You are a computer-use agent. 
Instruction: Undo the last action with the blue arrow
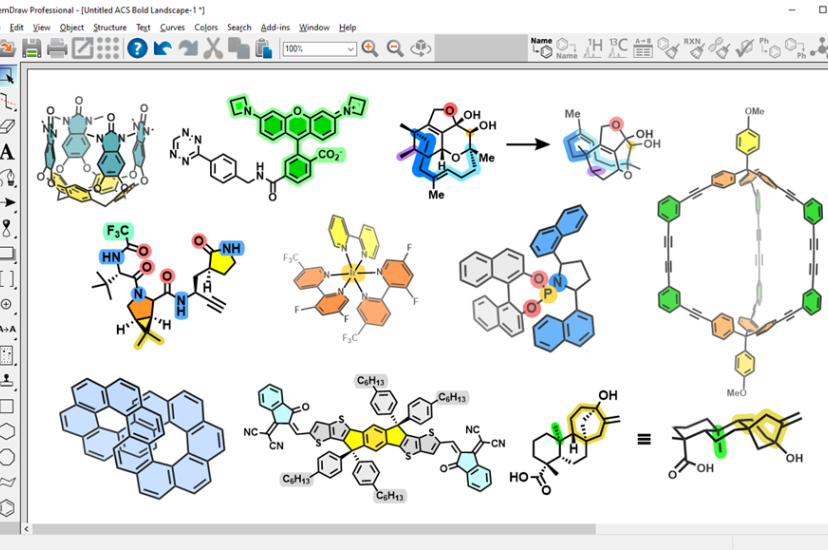[x=163, y=49]
